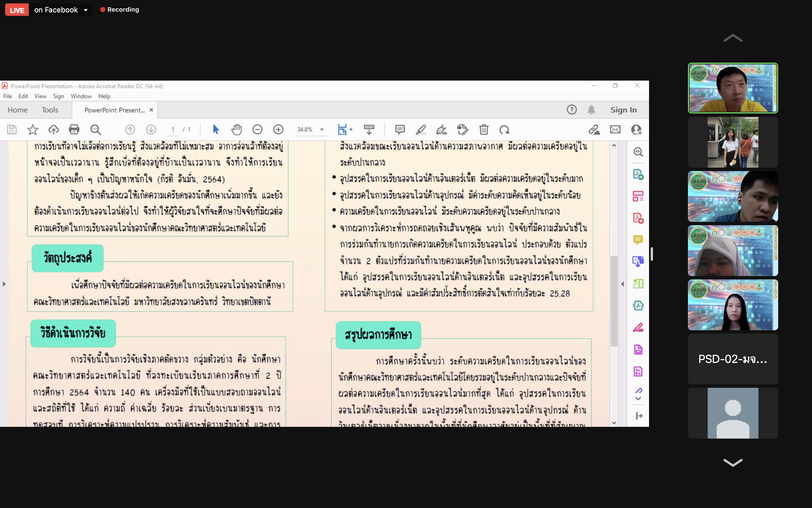Open the Sign document pen icon

click(x=442, y=130)
